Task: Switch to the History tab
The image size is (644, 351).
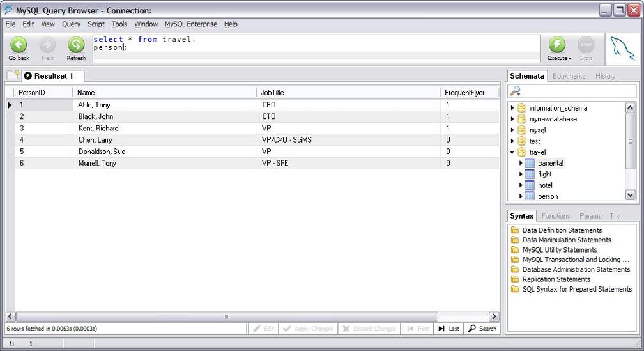Action: pyautogui.click(x=606, y=76)
